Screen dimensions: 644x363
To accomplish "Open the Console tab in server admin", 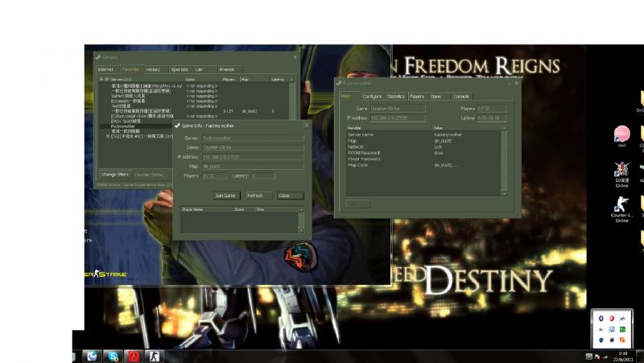I will click(461, 96).
